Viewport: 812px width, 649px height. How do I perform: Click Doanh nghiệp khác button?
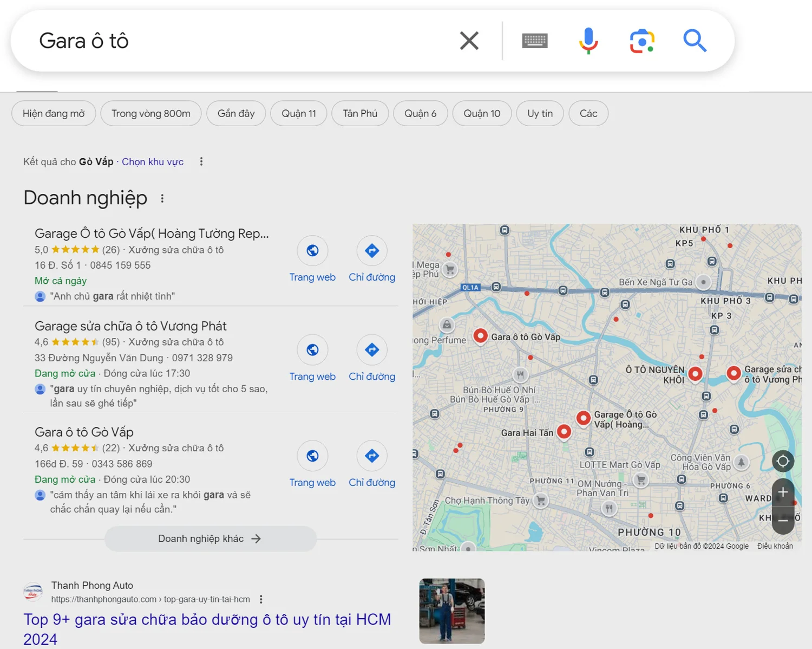[x=211, y=538]
